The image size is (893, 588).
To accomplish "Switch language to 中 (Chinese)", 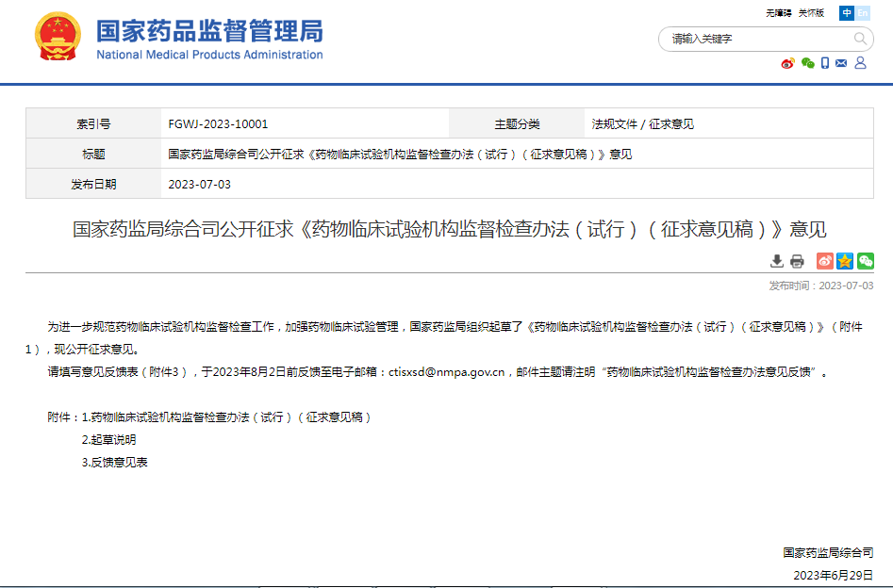I will (847, 13).
